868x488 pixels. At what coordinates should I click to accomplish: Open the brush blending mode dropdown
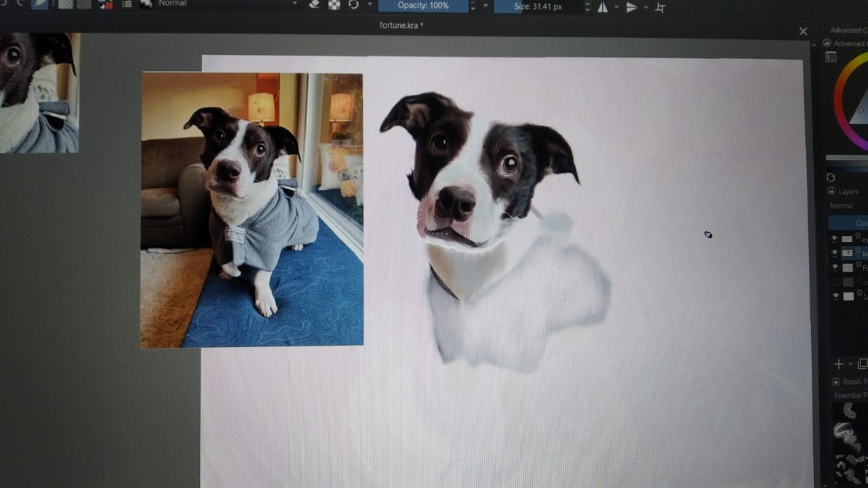click(227, 4)
